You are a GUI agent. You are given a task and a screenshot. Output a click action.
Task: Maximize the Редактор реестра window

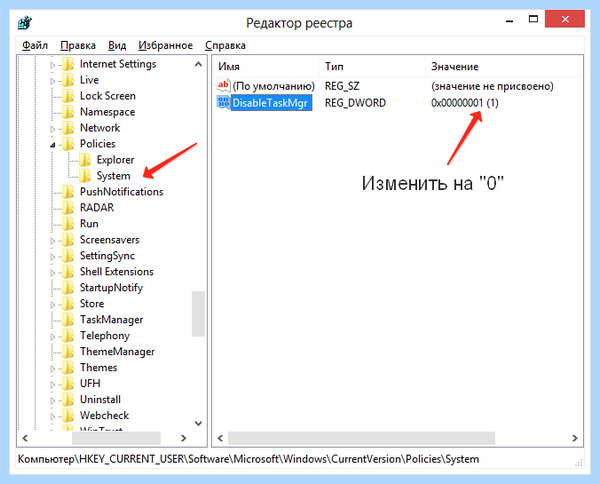533,19
